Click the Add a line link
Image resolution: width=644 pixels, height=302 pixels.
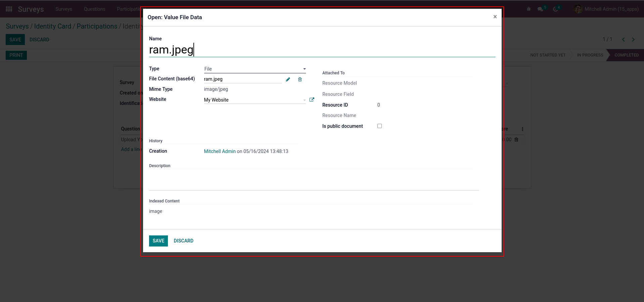point(131,149)
